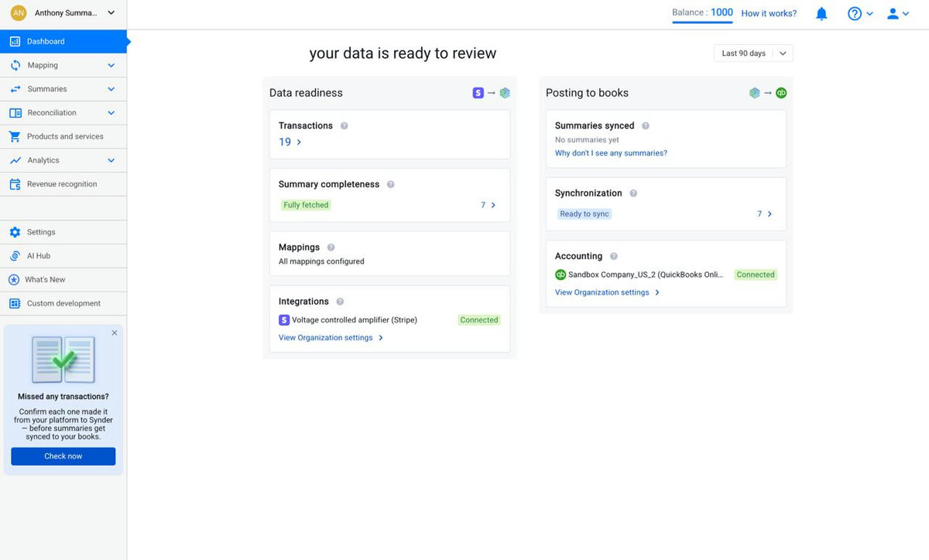Open the Last 90 days period dropdown

(x=753, y=53)
